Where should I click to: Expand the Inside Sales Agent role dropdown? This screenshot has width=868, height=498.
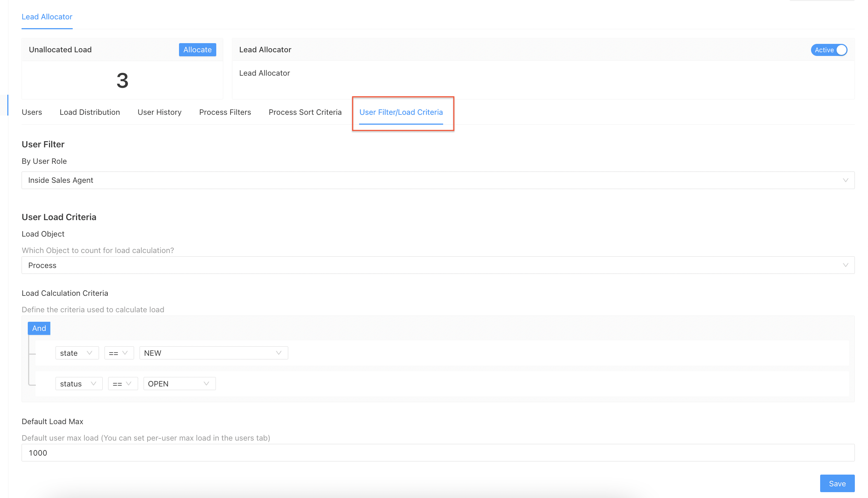[438, 180]
